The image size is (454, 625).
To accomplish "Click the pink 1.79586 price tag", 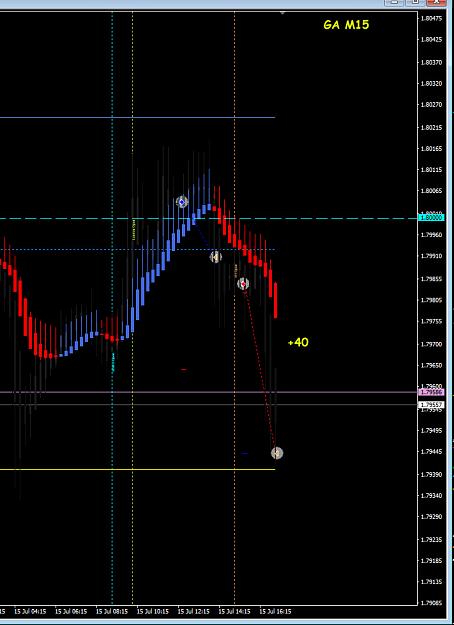I will coord(430,392).
